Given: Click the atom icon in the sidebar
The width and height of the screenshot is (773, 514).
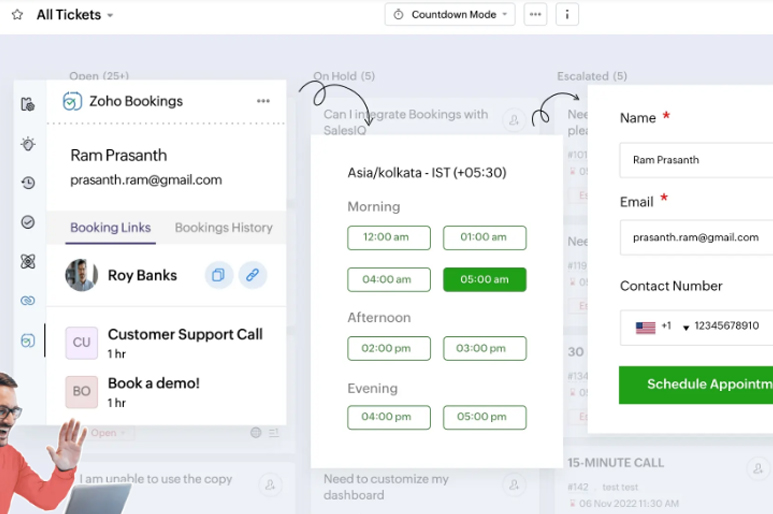Looking at the screenshot, I should [x=28, y=261].
